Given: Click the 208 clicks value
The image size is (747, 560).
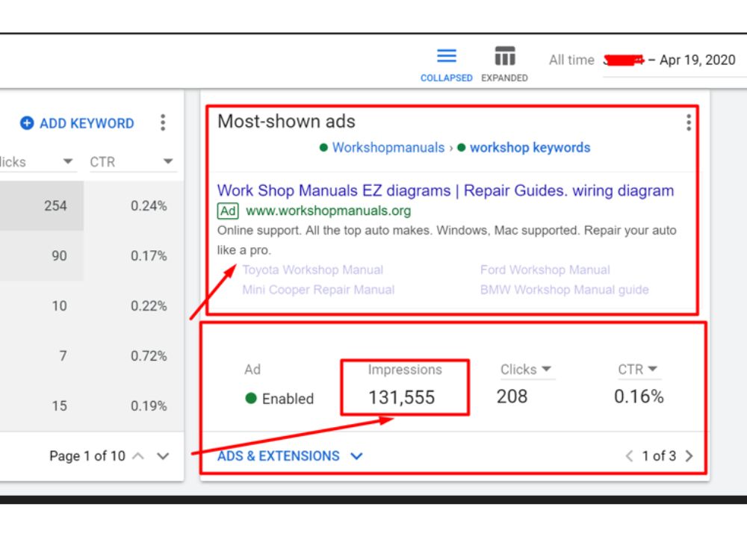Looking at the screenshot, I should (x=512, y=396).
